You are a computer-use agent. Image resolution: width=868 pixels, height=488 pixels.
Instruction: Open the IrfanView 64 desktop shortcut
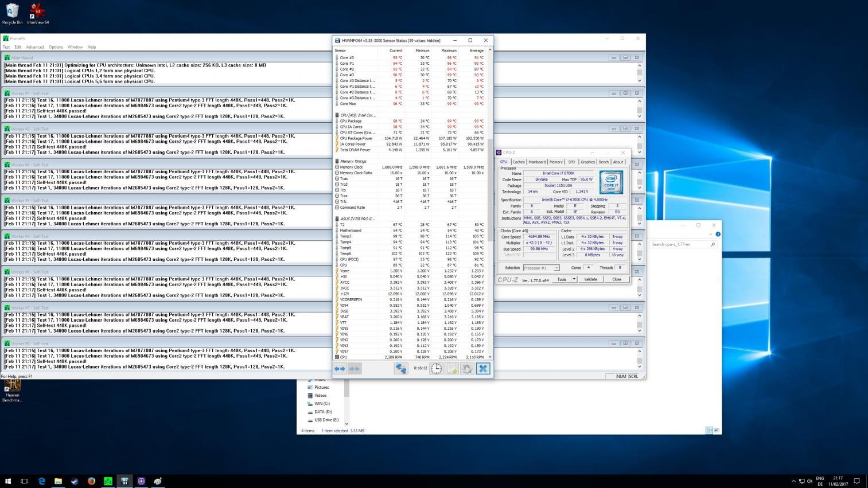click(38, 14)
